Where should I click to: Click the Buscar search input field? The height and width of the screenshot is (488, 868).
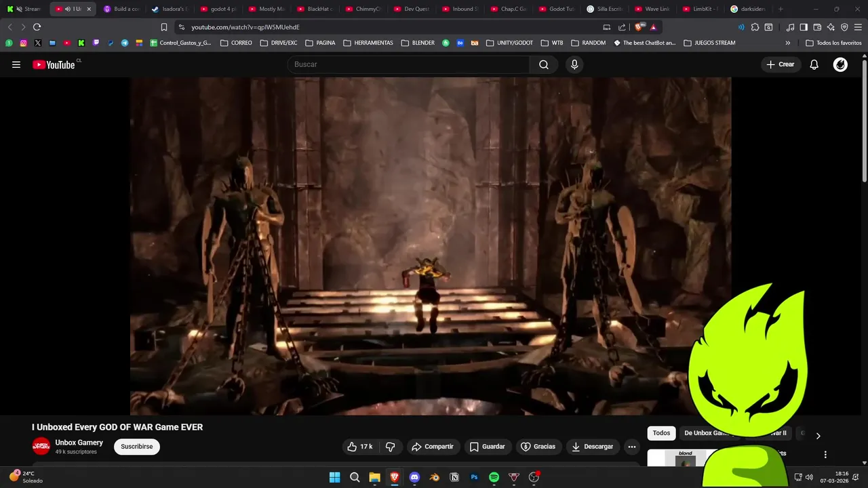(408, 64)
